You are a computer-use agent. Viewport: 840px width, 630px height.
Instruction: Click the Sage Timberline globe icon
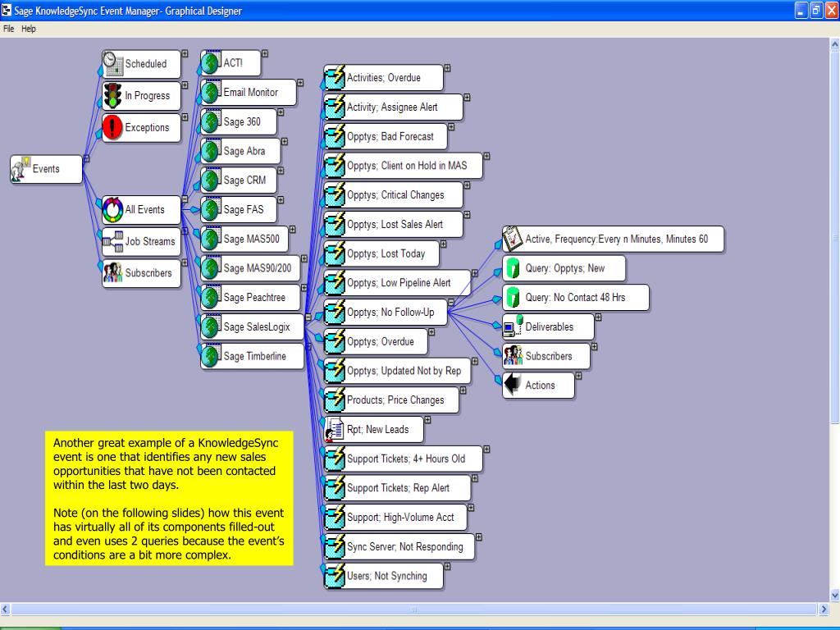point(211,356)
